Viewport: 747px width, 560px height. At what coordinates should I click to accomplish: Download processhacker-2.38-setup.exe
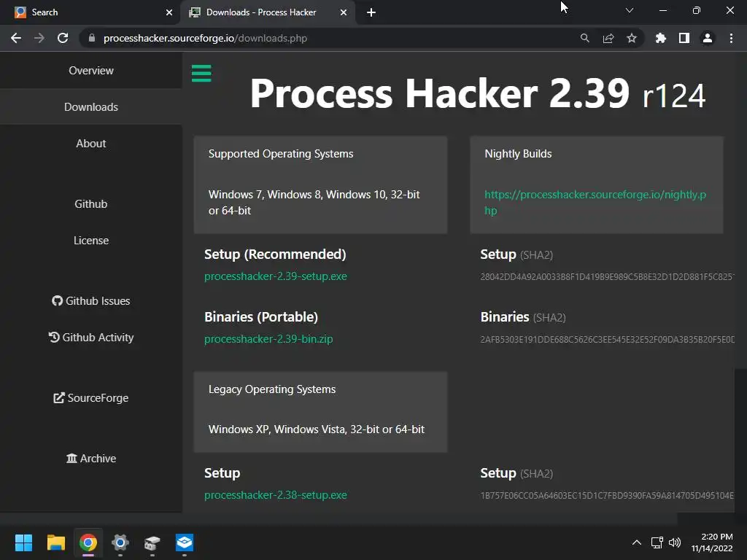[x=275, y=495]
